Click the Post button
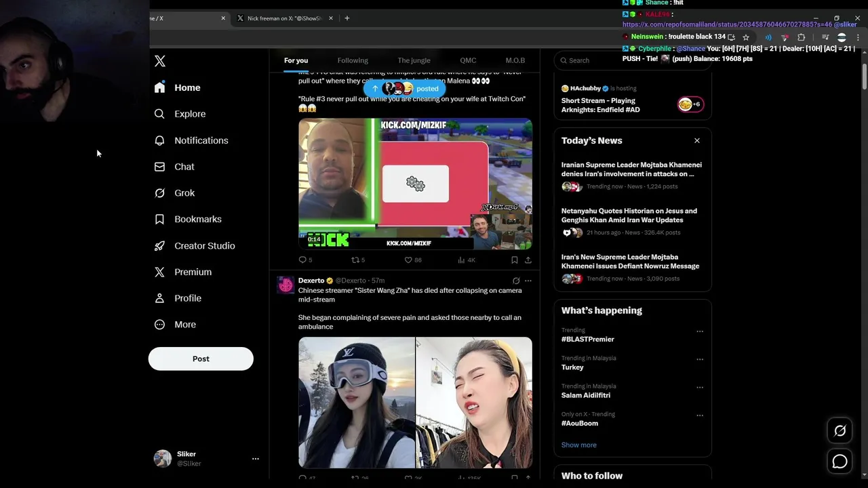The image size is (868, 488). tap(201, 359)
